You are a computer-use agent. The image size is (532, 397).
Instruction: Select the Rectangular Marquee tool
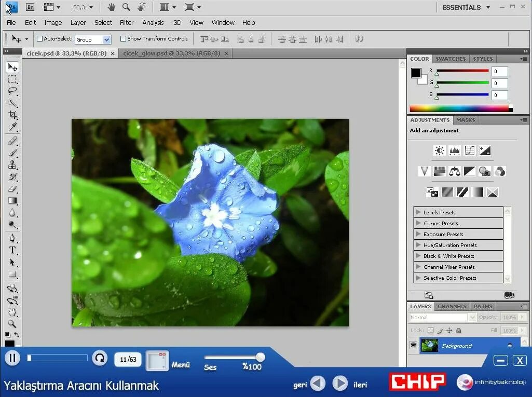(12, 79)
